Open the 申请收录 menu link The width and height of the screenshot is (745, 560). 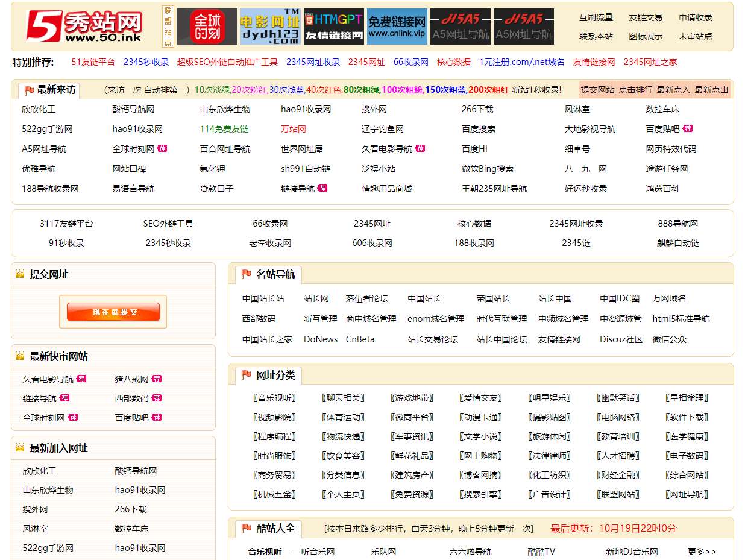(695, 17)
